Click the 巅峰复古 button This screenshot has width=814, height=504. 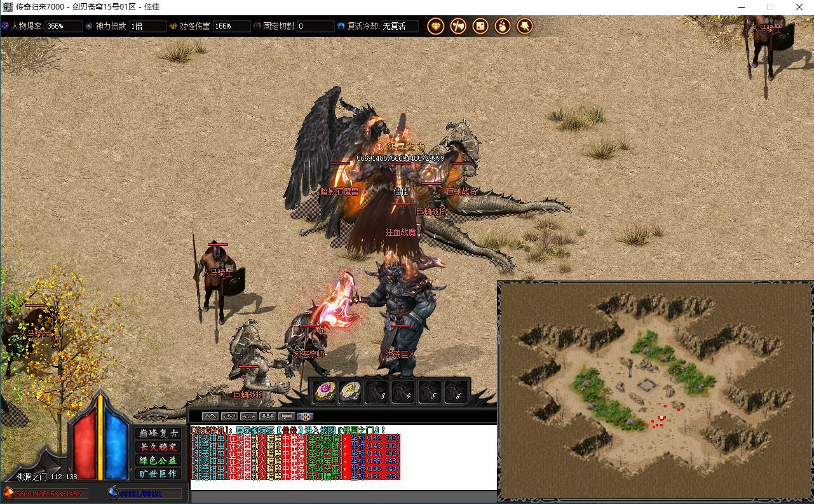(158, 433)
